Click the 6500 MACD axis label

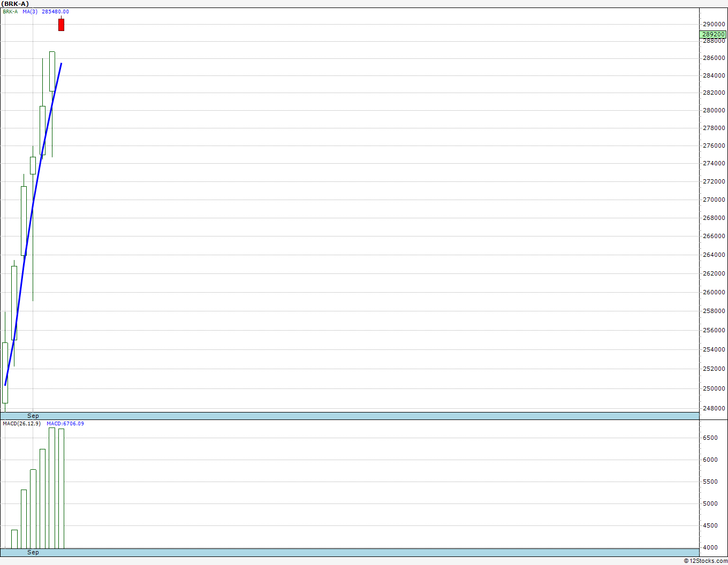click(710, 438)
